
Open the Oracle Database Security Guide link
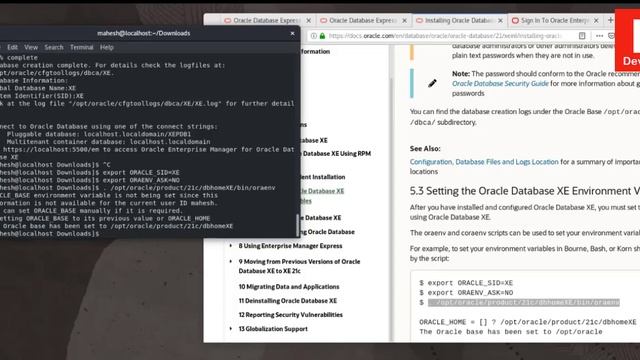pos(500,84)
